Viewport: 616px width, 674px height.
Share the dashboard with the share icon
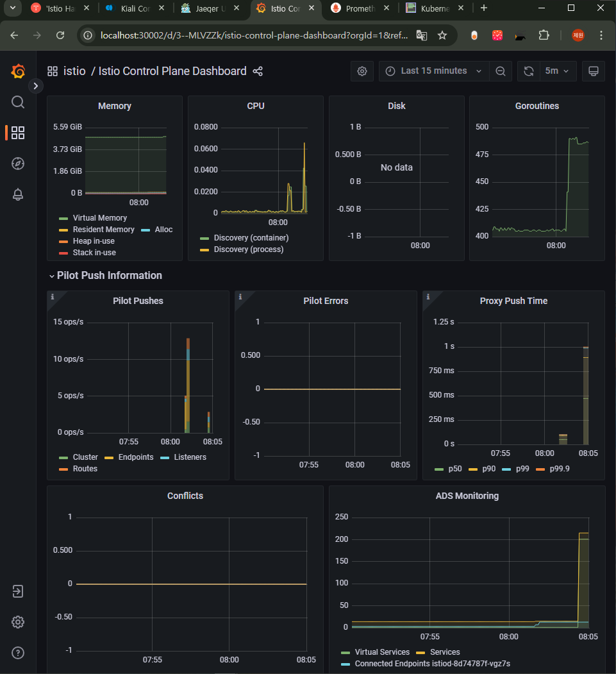coord(258,71)
